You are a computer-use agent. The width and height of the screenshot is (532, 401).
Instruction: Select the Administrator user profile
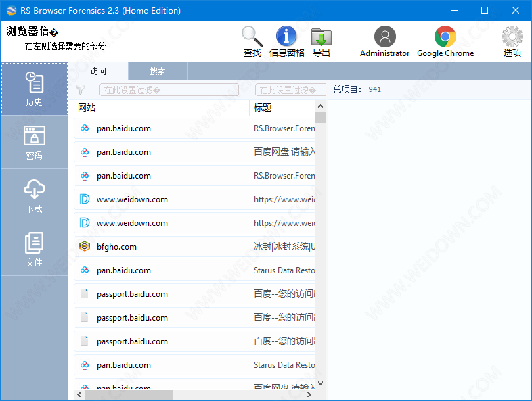pos(384,41)
